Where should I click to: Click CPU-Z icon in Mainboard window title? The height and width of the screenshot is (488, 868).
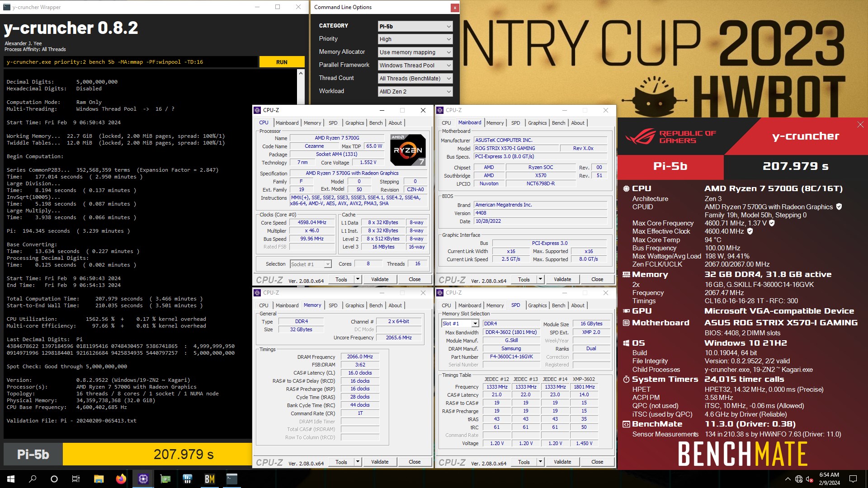click(x=440, y=110)
